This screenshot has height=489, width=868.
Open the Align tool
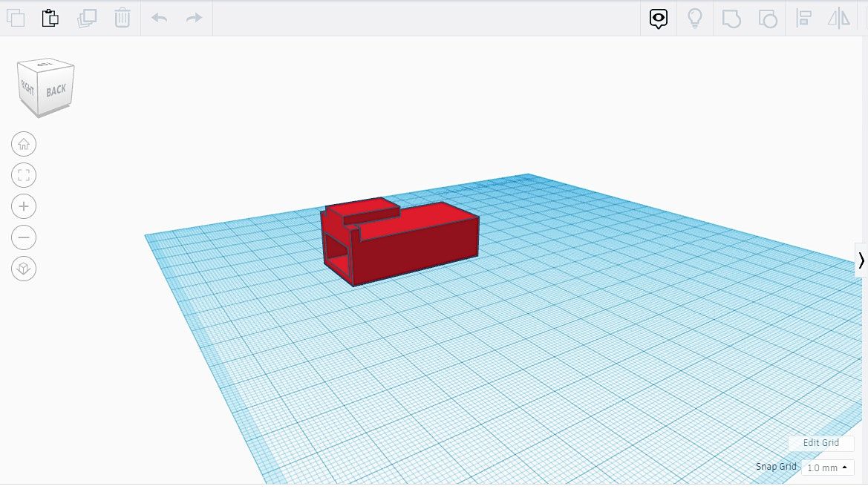(803, 19)
